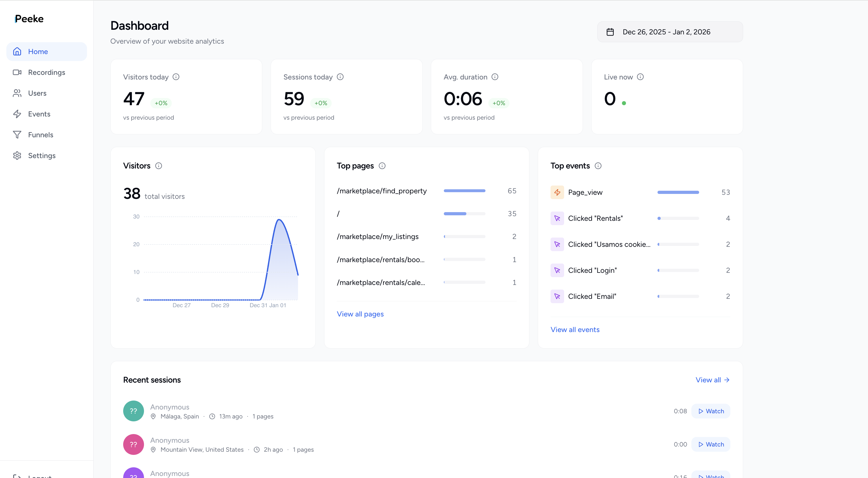
Task: Open Recordings in the sidebar
Action: point(47,73)
